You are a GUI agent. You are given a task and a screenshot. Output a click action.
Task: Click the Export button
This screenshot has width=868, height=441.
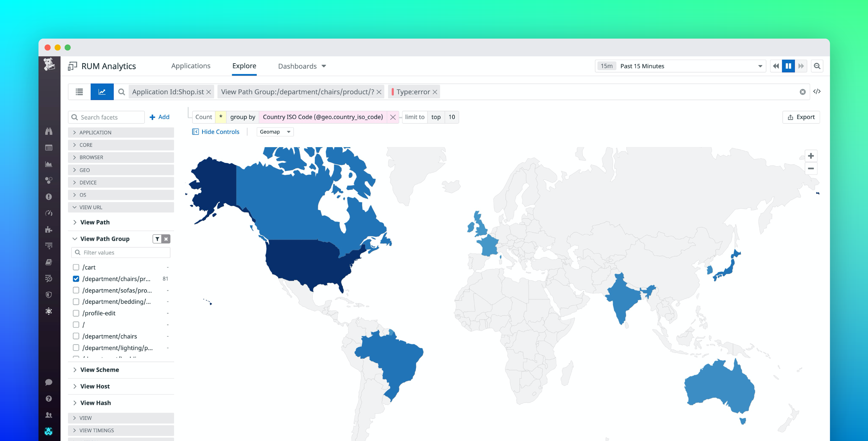click(801, 117)
